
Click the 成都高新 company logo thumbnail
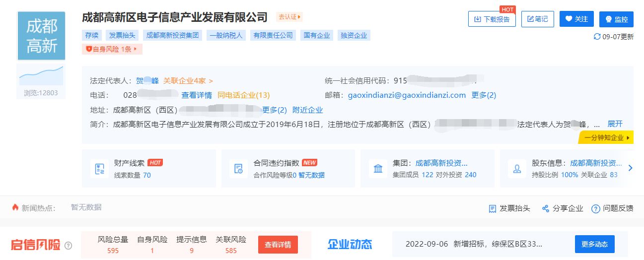[41, 36]
